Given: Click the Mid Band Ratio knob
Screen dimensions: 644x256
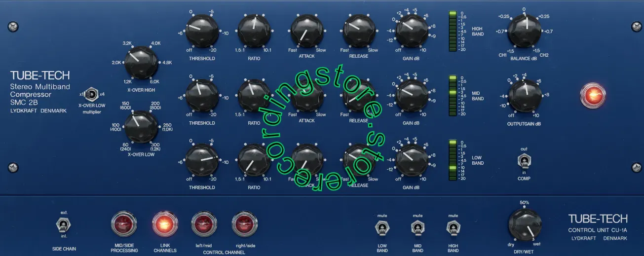Looking at the screenshot, I should [254, 95].
